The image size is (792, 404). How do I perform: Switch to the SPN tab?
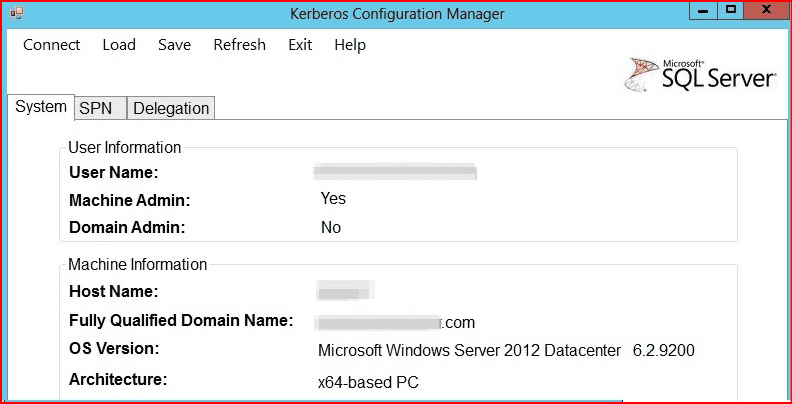pos(96,108)
